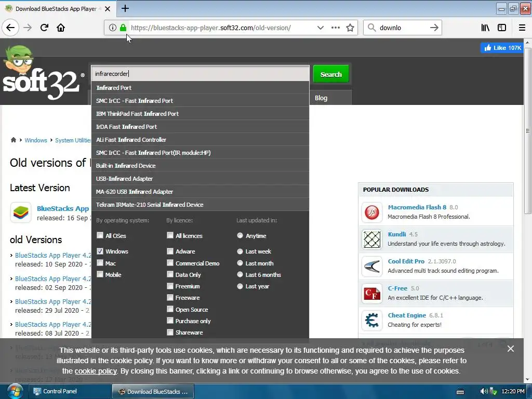The image size is (532, 399).
Task: Click the soft32 logo
Action: pyautogui.click(x=43, y=73)
